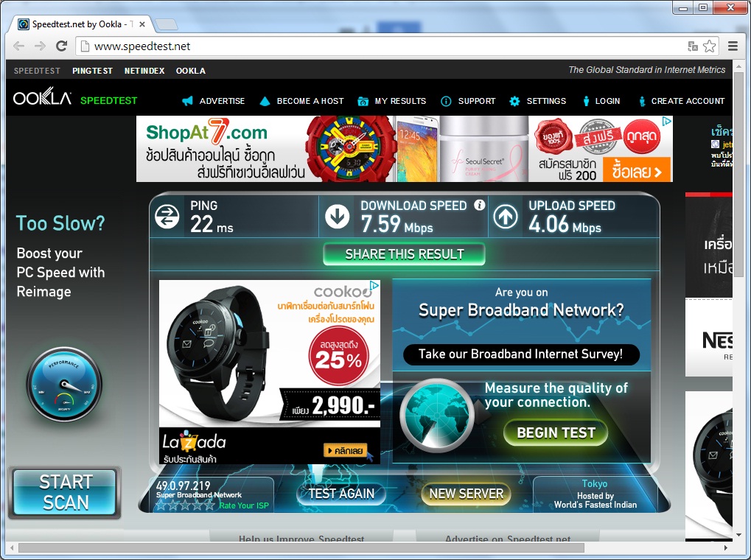Click the Settings gear icon
This screenshot has height=560, width=751.
tap(514, 101)
